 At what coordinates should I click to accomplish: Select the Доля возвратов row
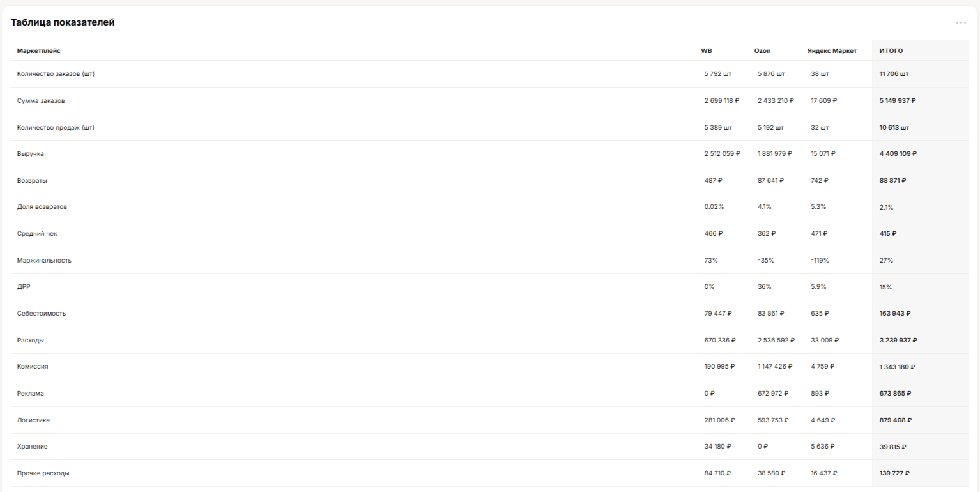point(489,207)
